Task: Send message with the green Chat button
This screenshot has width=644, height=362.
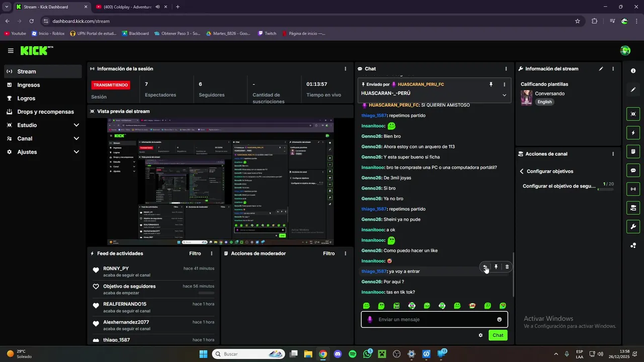Action: (x=498, y=335)
